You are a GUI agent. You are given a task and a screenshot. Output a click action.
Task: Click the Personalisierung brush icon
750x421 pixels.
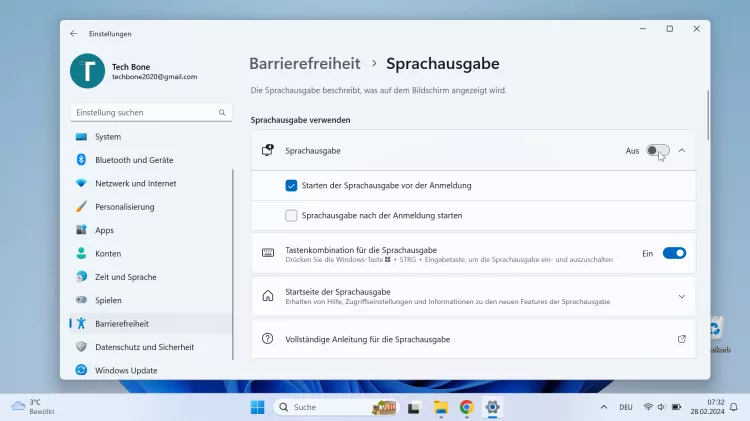pos(81,207)
